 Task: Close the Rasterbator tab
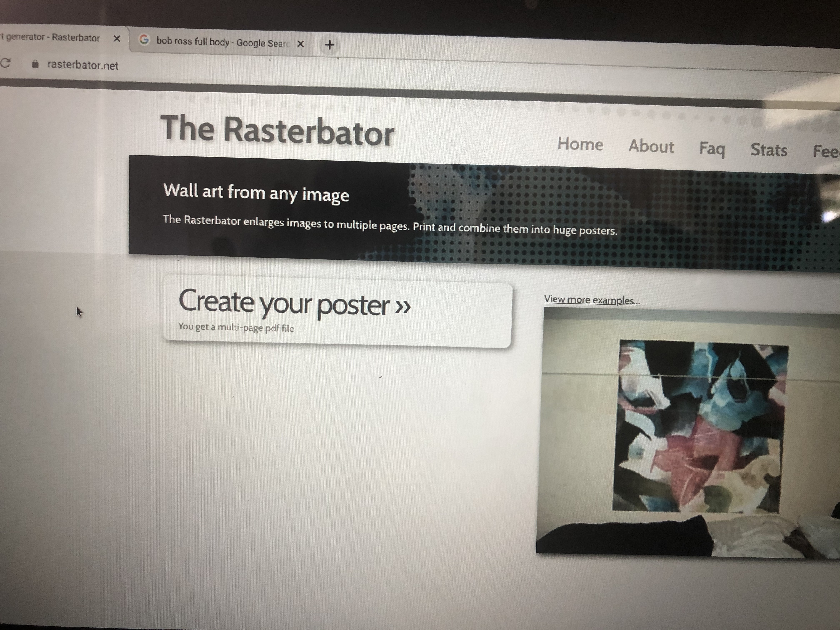coord(117,39)
